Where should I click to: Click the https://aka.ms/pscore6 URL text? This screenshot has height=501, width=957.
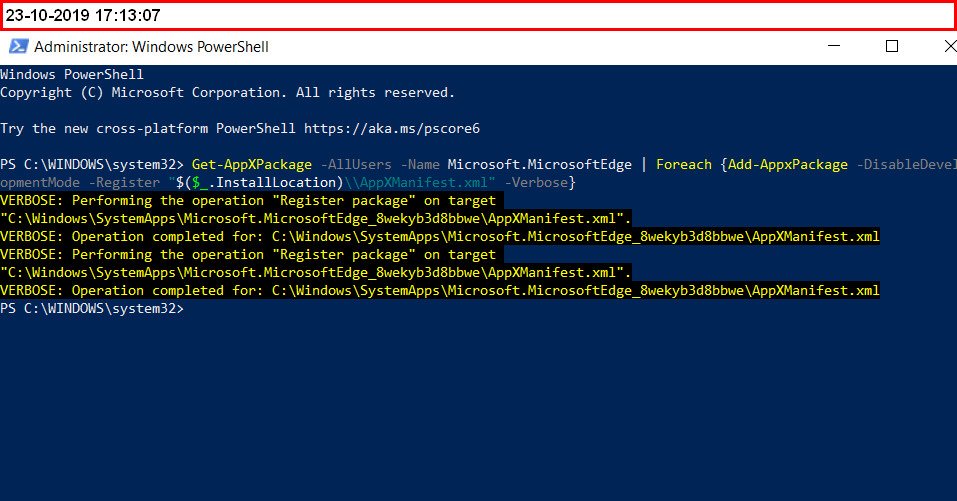pyautogui.click(x=392, y=129)
